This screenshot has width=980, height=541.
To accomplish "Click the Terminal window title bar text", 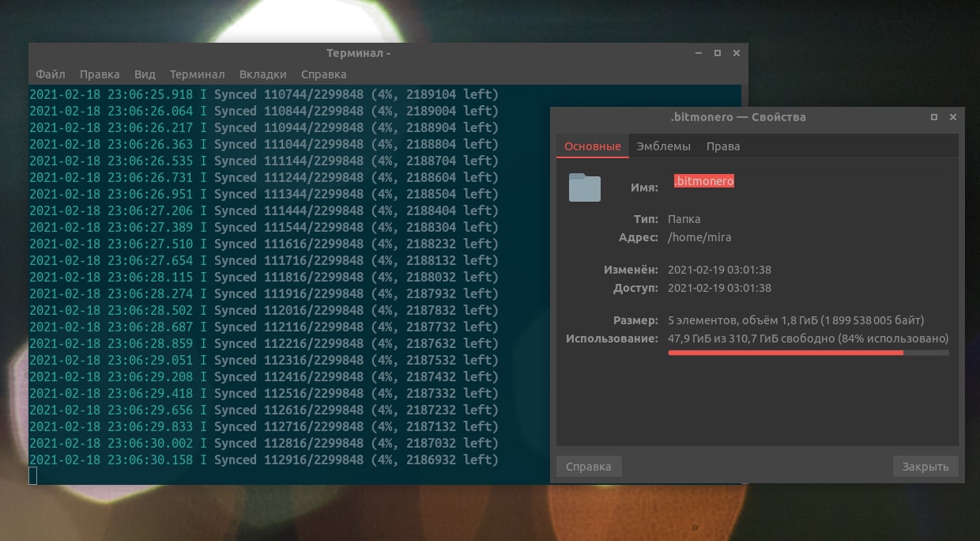I will [x=358, y=53].
